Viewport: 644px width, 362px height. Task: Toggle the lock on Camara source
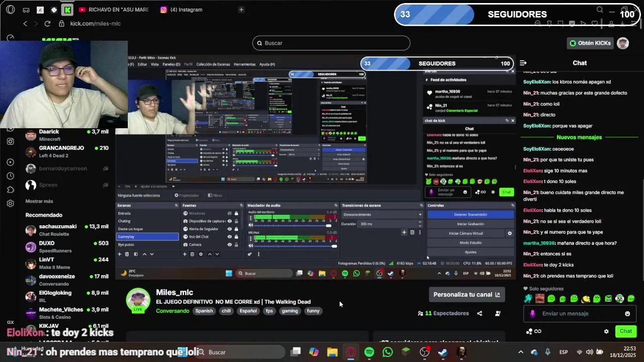236,244
